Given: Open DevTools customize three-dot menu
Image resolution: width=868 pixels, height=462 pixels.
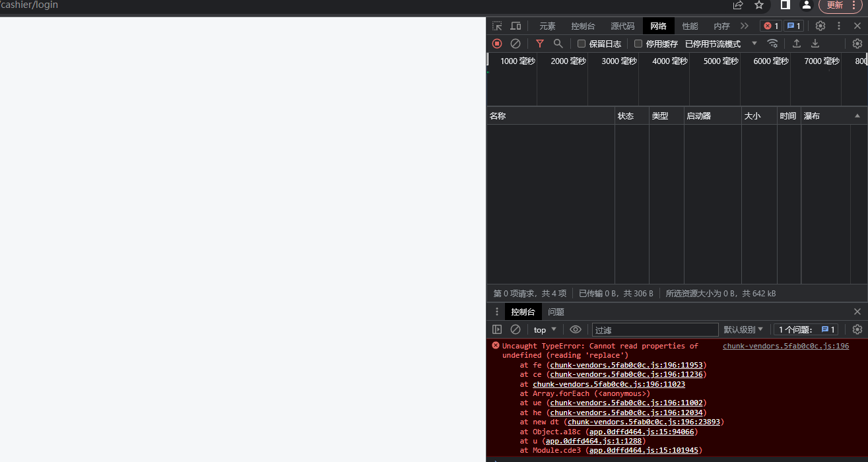Looking at the screenshot, I should point(839,26).
